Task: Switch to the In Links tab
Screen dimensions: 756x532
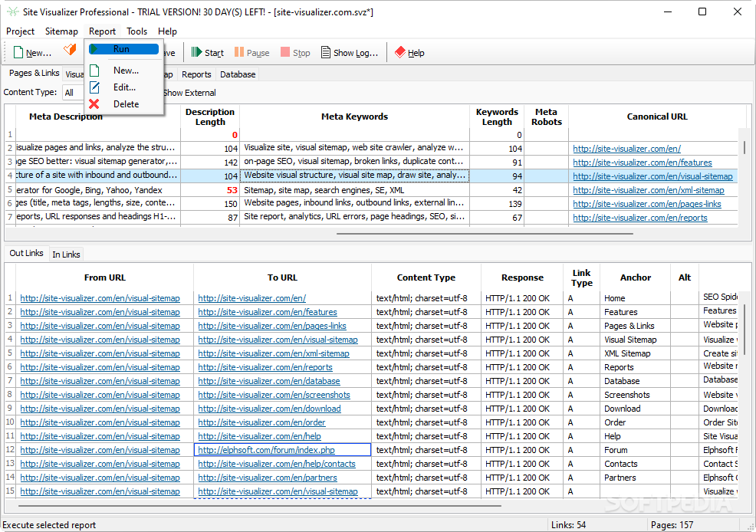Action: 66,255
